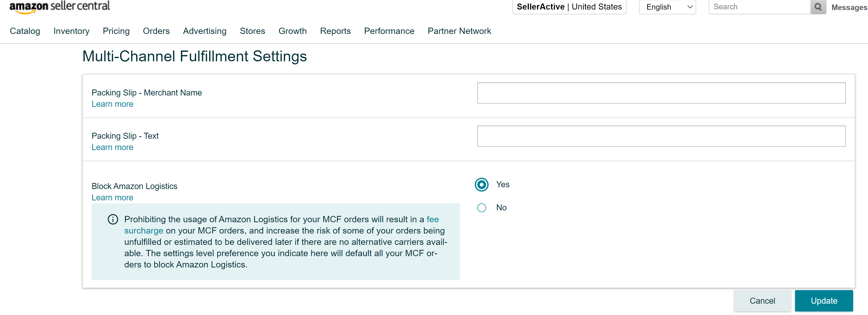
Task: Open the Advertising menu
Action: click(205, 31)
